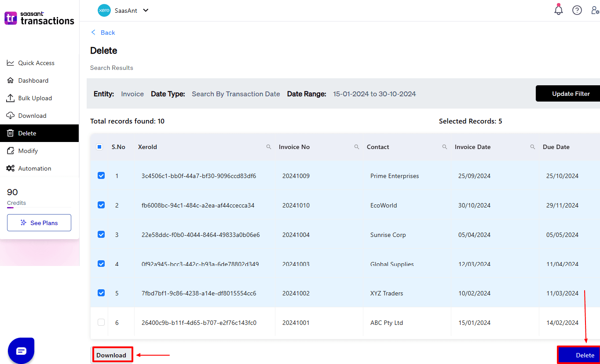Click the search icon in Invoice Date column
This screenshot has height=364, width=600.
coord(533,147)
